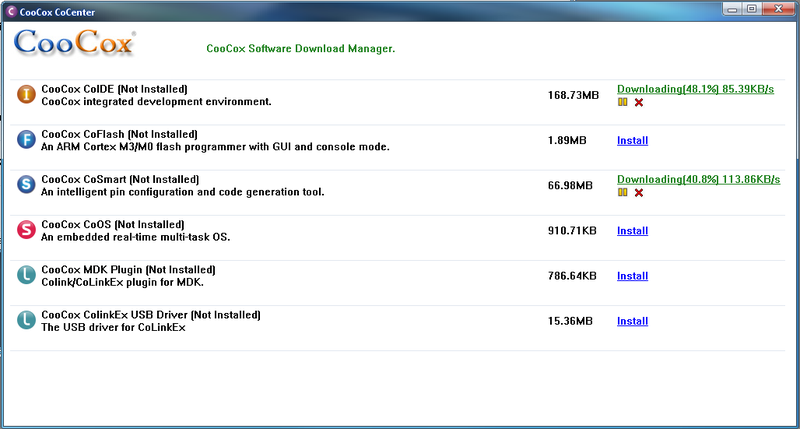The image size is (800, 429).
Task: Click 'CooCox Software Download Manager.' heading
Action: (x=301, y=48)
